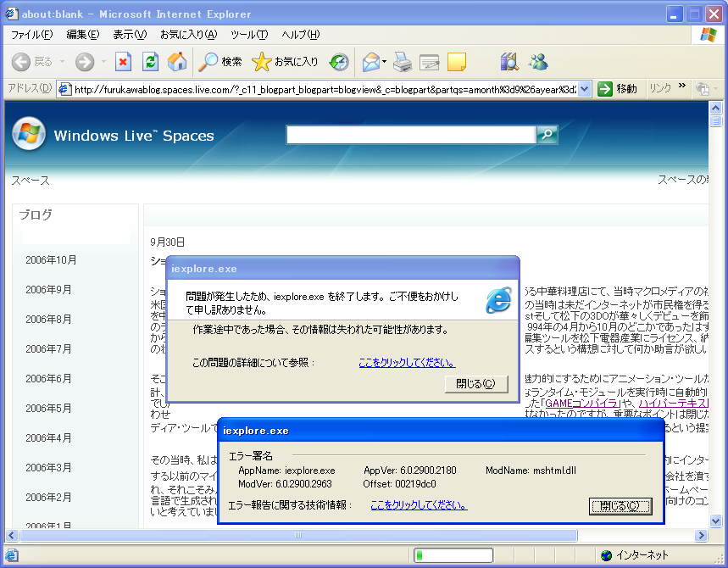
Task: Close the error signature dialog via 閉じる button
Action: point(620,506)
